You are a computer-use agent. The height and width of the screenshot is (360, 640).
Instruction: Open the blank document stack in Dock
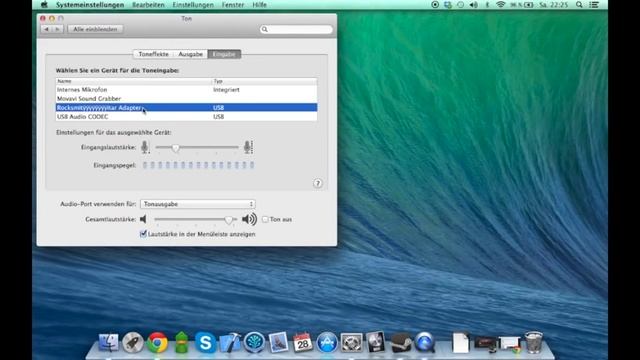pos(460,342)
